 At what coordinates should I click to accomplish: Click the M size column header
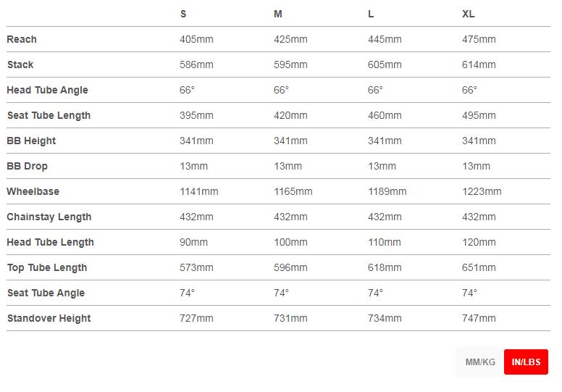click(x=278, y=14)
